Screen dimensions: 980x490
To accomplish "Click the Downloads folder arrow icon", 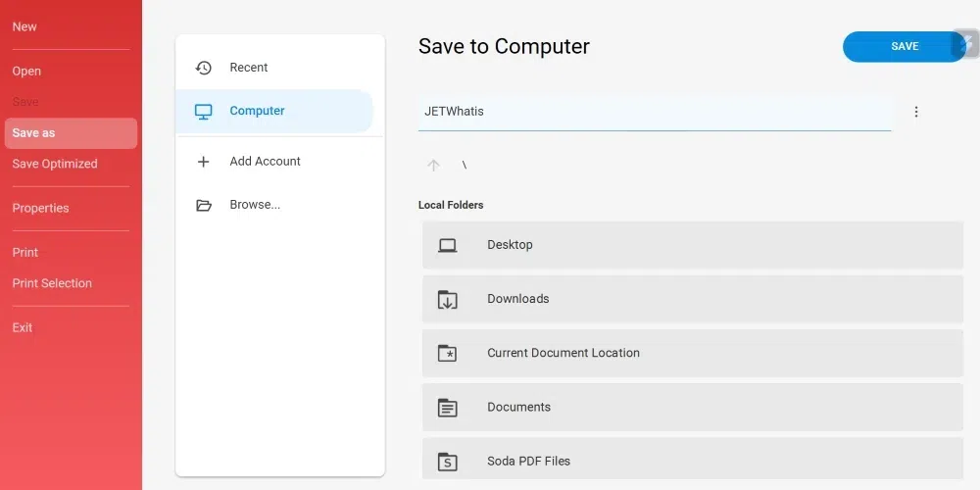I will click(447, 300).
